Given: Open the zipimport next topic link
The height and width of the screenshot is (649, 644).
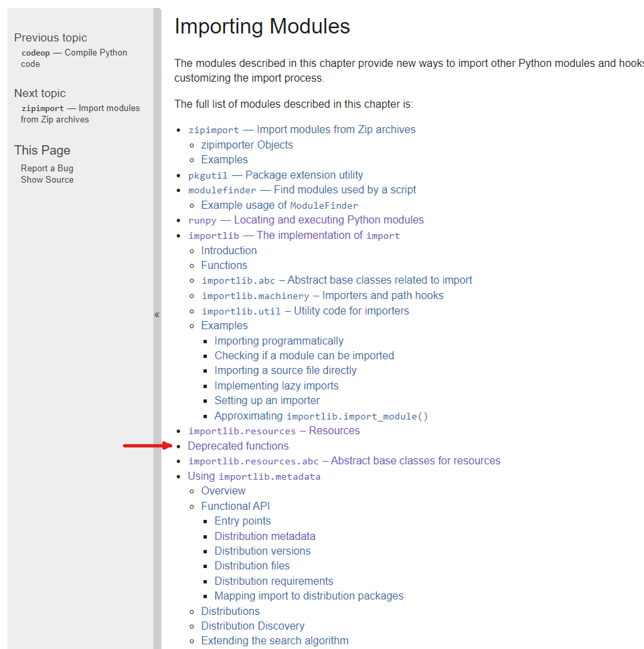Looking at the screenshot, I should point(80,114).
